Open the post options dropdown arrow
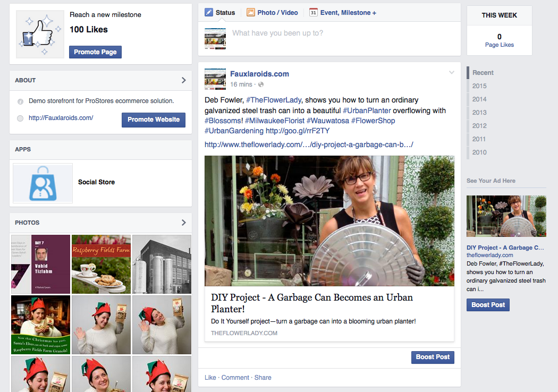Viewport: 558px width, 392px height. [x=452, y=73]
